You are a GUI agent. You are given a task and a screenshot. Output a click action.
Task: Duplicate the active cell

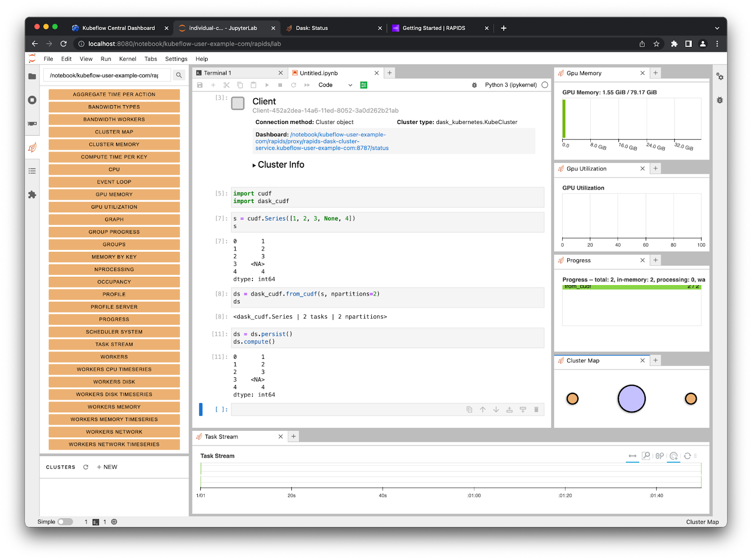click(x=469, y=410)
